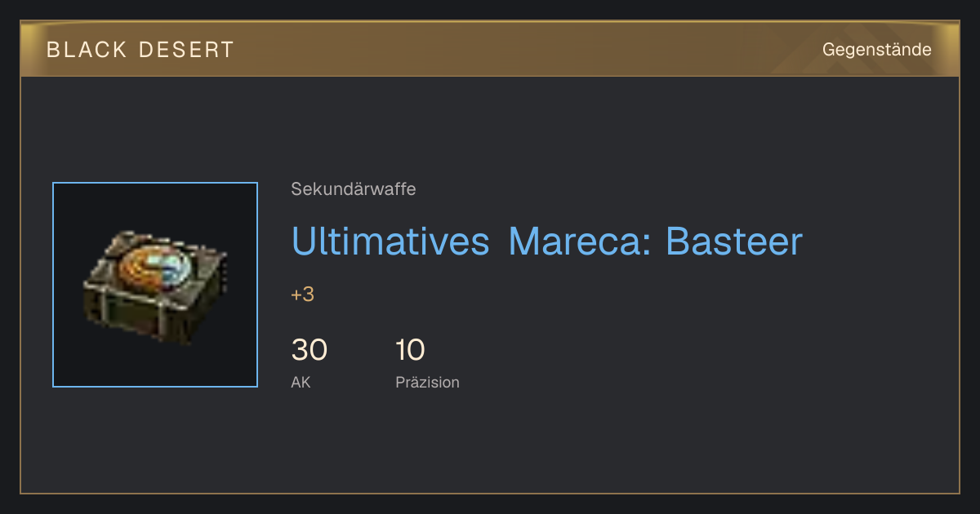
Task: Click the Präzision value 10
Action: (410, 350)
